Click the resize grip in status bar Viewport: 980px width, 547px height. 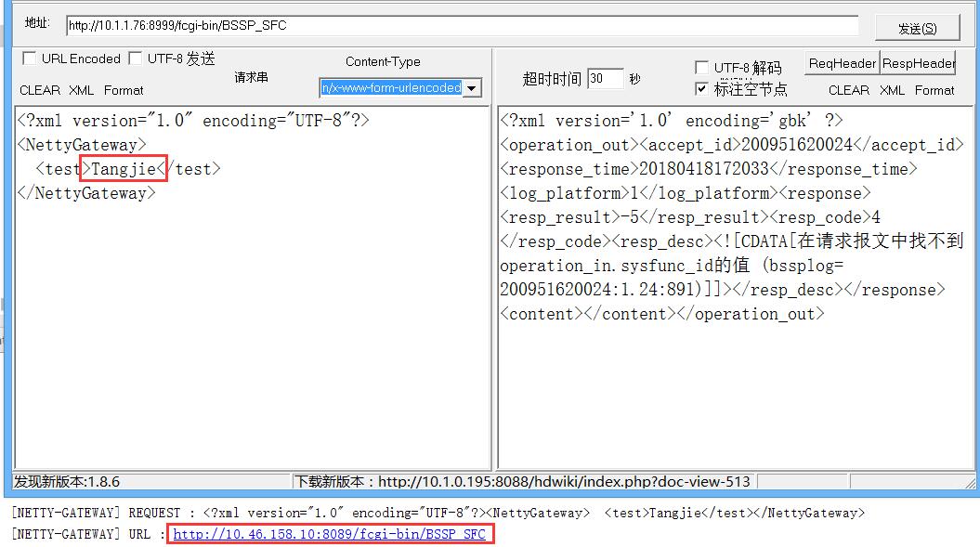coord(970,483)
